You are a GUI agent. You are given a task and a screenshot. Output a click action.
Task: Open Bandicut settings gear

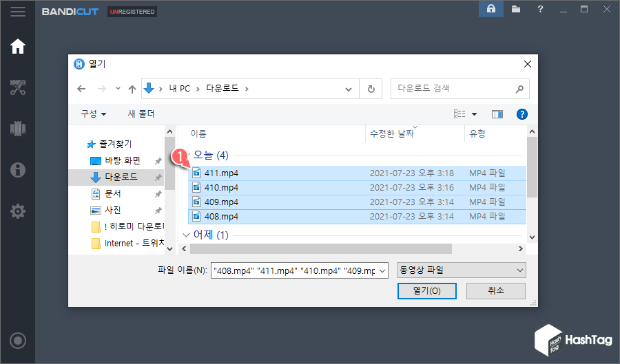18,211
